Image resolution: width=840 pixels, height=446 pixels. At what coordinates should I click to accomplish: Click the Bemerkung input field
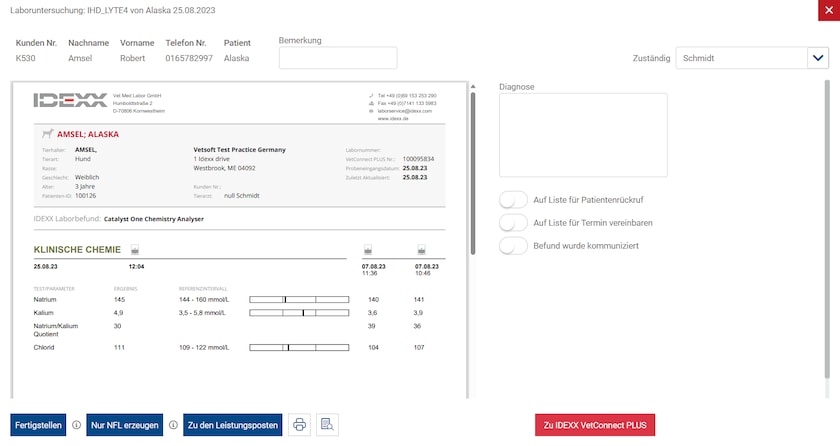click(x=338, y=58)
